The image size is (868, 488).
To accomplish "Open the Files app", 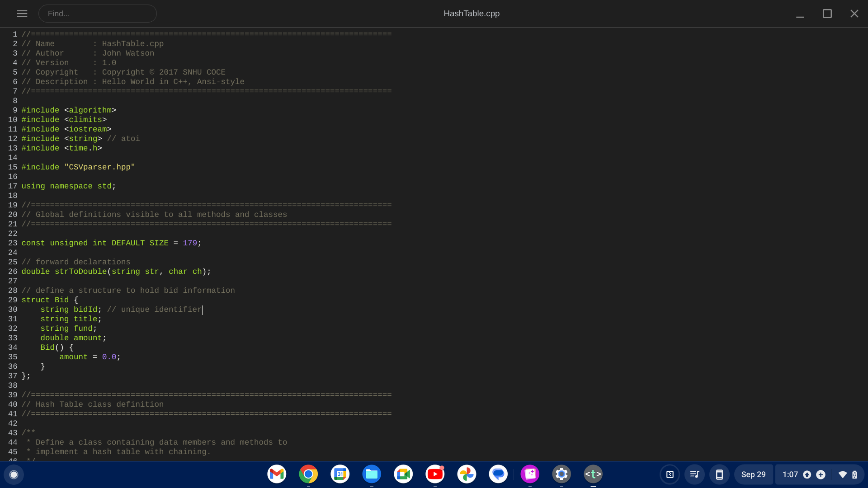I will 372,474.
